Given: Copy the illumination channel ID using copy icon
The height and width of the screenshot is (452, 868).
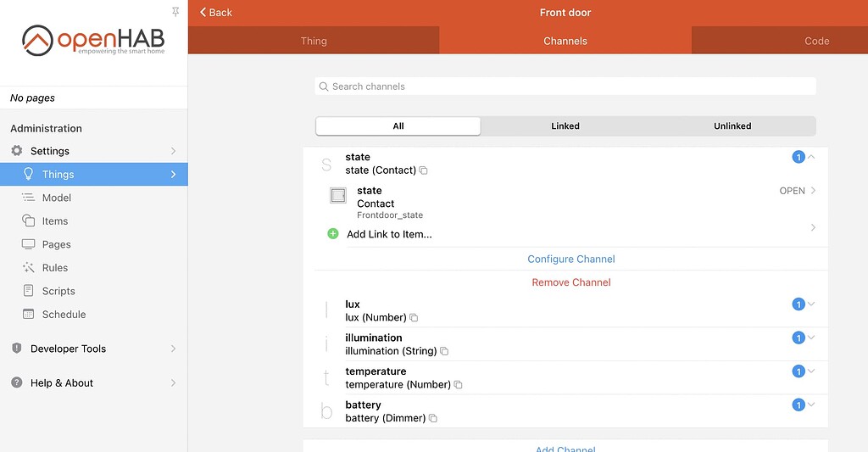Looking at the screenshot, I should click(x=444, y=351).
